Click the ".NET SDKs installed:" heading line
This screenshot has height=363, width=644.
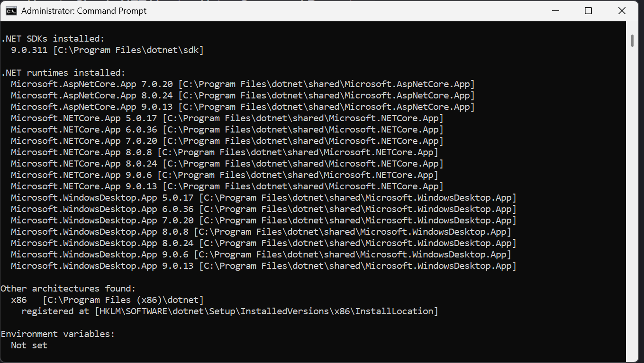(x=53, y=39)
